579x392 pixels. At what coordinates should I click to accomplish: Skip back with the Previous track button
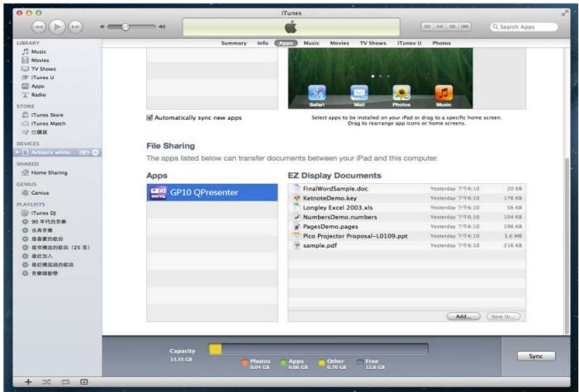coord(39,26)
